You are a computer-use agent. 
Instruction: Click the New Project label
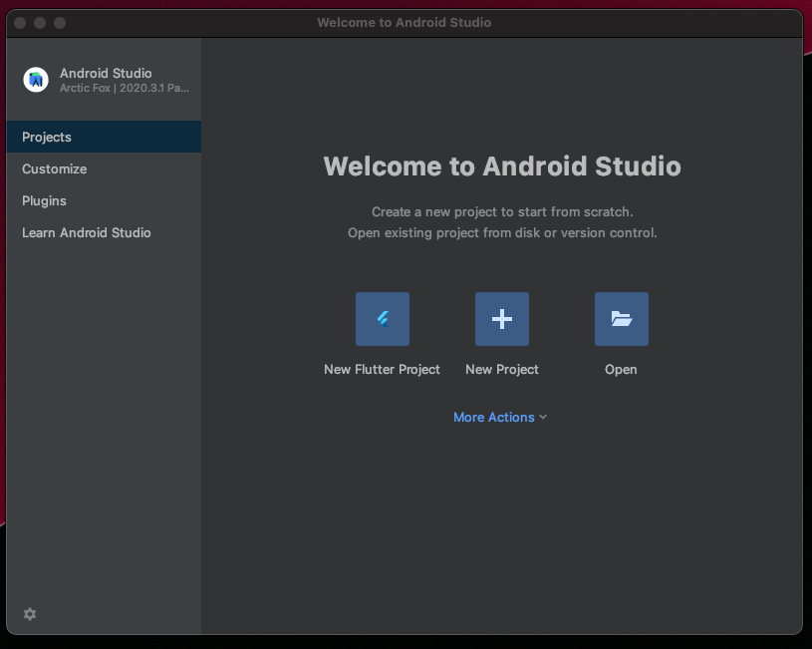(x=502, y=370)
